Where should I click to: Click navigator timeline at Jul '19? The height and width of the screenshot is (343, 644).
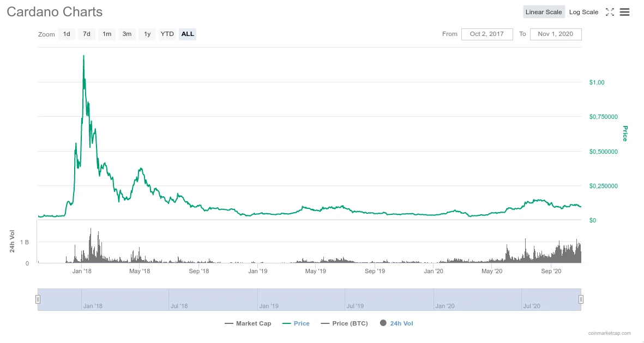[x=355, y=306]
